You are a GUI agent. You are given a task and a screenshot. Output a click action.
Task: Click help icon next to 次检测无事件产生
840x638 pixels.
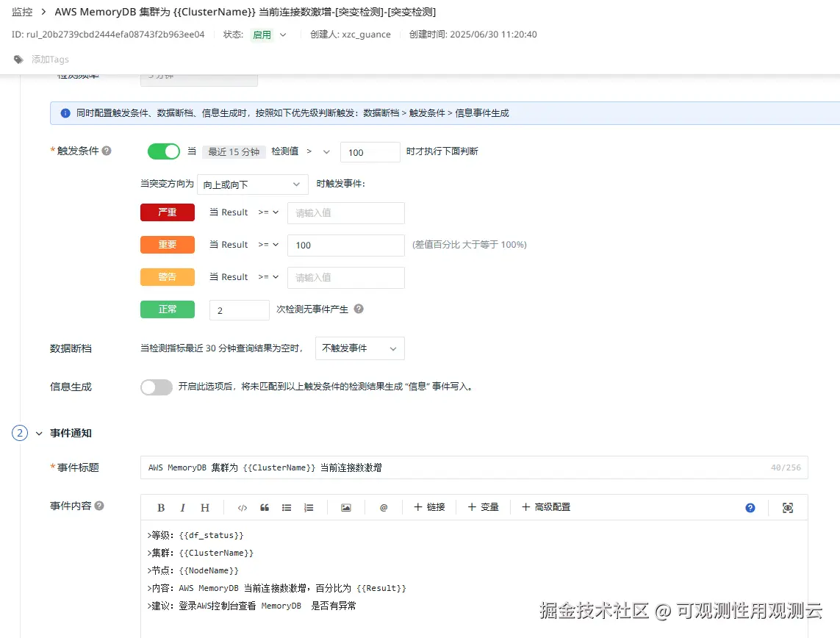click(359, 309)
